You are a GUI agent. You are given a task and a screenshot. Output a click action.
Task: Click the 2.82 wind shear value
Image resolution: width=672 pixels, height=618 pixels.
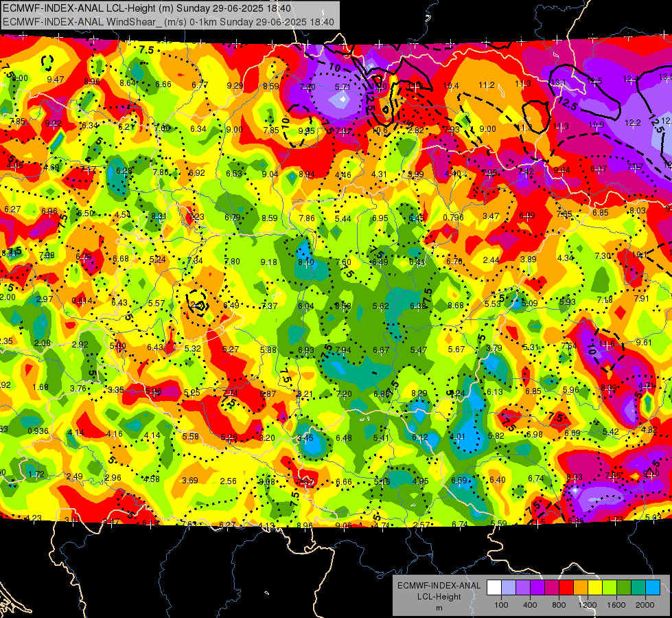click(415, 130)
